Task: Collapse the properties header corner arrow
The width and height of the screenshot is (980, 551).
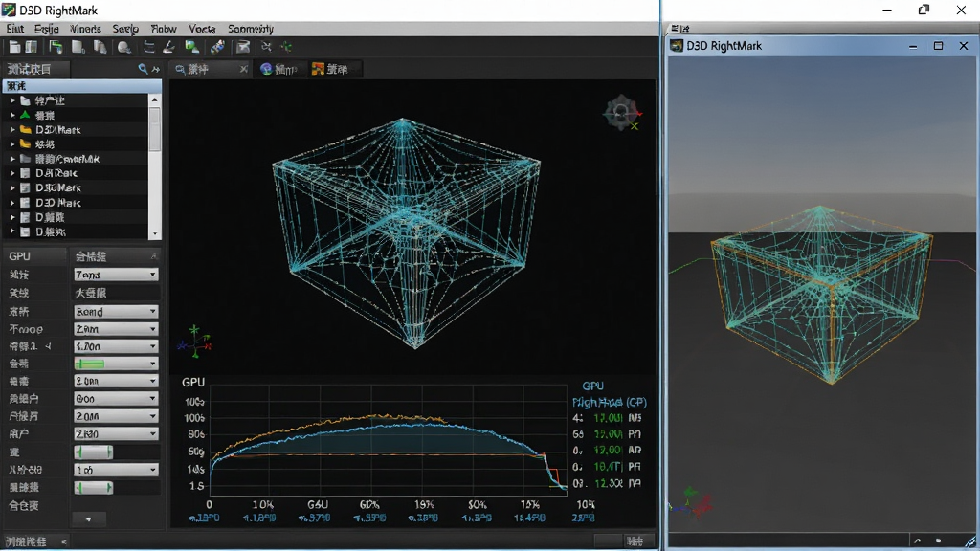Action: [153, 256]
